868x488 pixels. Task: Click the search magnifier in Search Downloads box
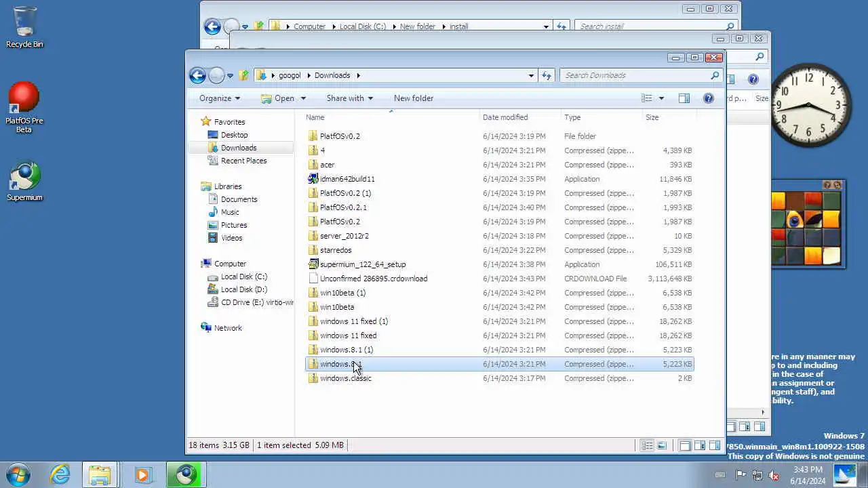click(x=715, y=75)
